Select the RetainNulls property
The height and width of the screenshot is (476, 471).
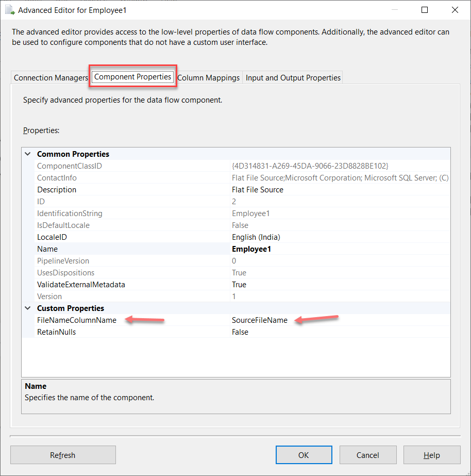[56, 332]
